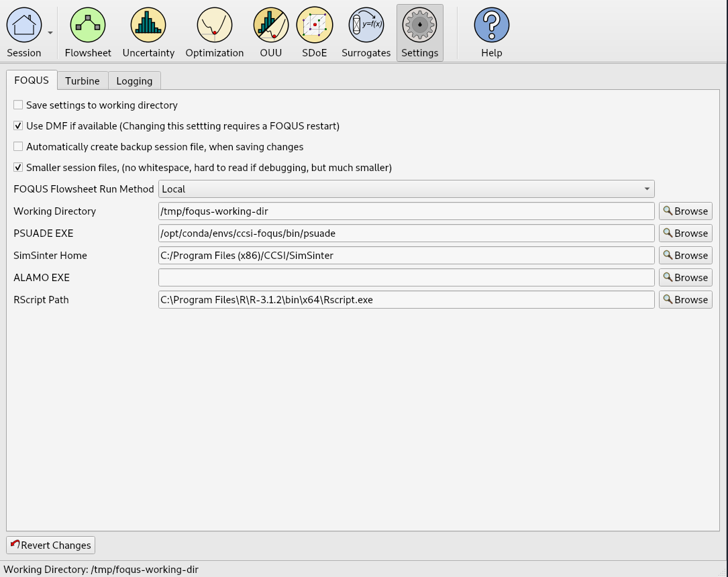728x577 pixels.
Task: Uncheck Use DMF if available
Action: coord(18,125)
